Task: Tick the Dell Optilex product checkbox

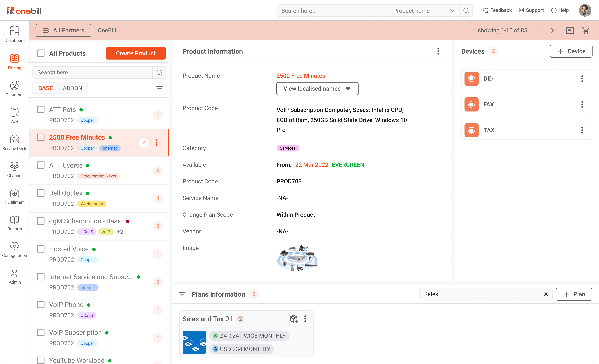Action: (41, 193)
